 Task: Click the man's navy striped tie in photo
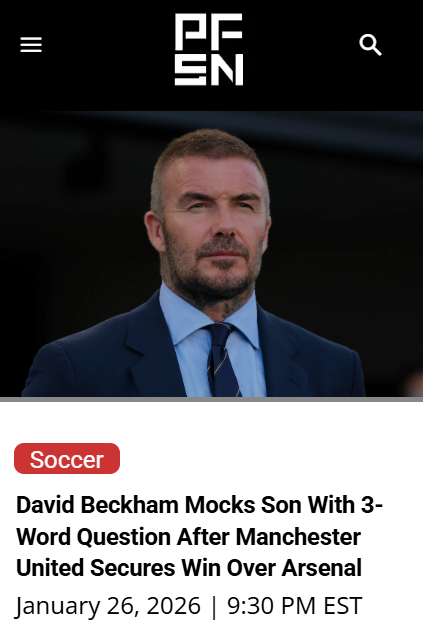pyautogui.click(x=222, y=359)
